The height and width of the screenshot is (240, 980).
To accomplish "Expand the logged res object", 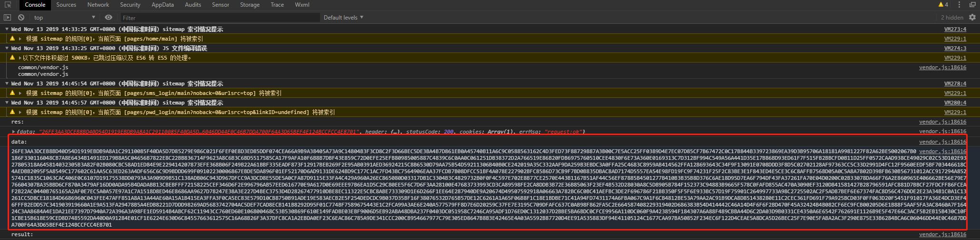I will [x=13, y=132].
